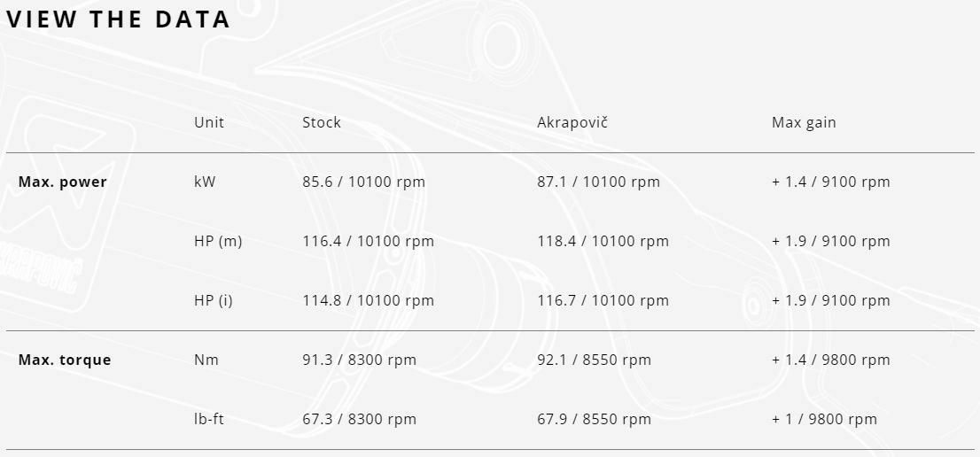Click the Stock column header
980x457 pixels.
pyautogui.click(x=322, y=122)
